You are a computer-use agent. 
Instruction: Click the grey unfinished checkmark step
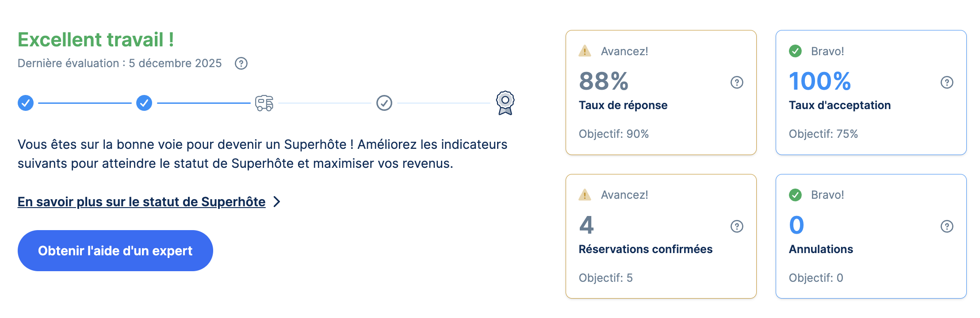(x=384, y=103)
